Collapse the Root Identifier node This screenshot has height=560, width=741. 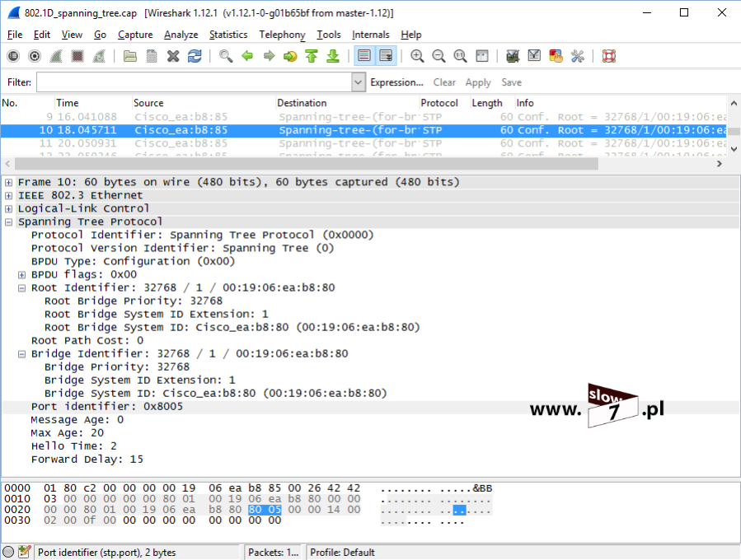coord(21,288)
